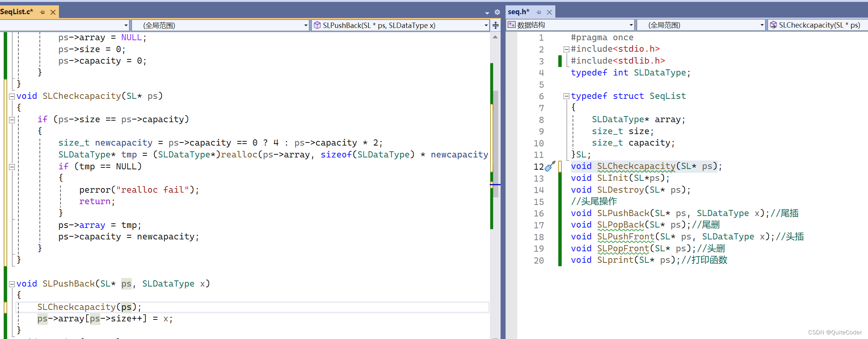Click the screwdriver quick action icon on line 12
The width and height of the screenshot is (868, 339).
pyautogui.click(x=550, y=166)
